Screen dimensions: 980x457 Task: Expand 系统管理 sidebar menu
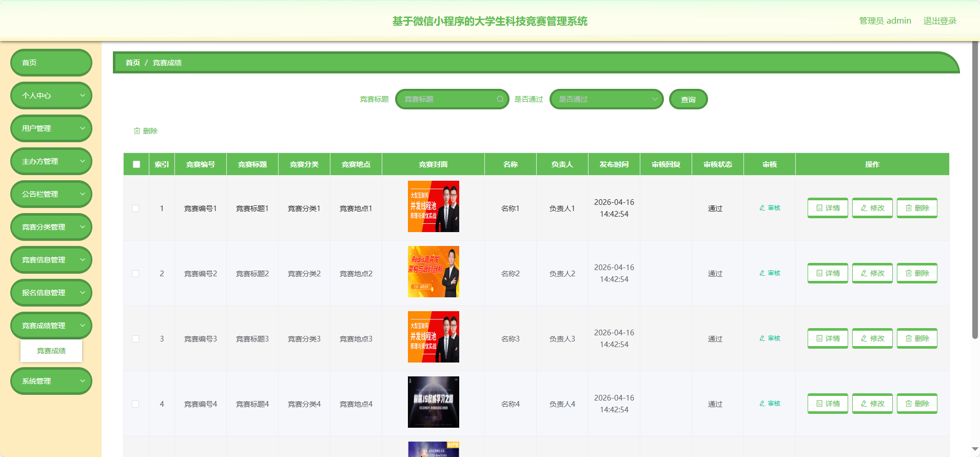pos(51,381)
